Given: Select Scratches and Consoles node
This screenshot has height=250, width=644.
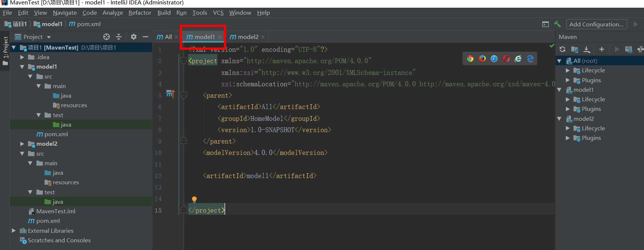Looking at the screenshot, I should pos(55,240).
